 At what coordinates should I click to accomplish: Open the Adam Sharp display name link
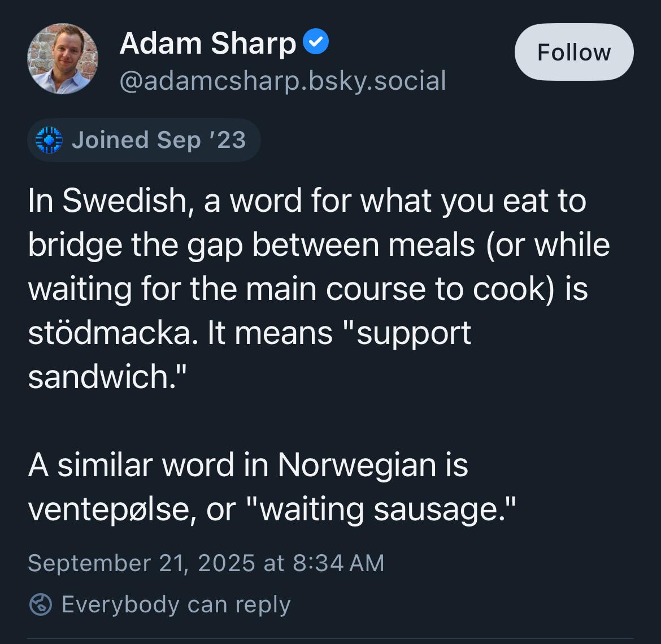pos(208,43)
